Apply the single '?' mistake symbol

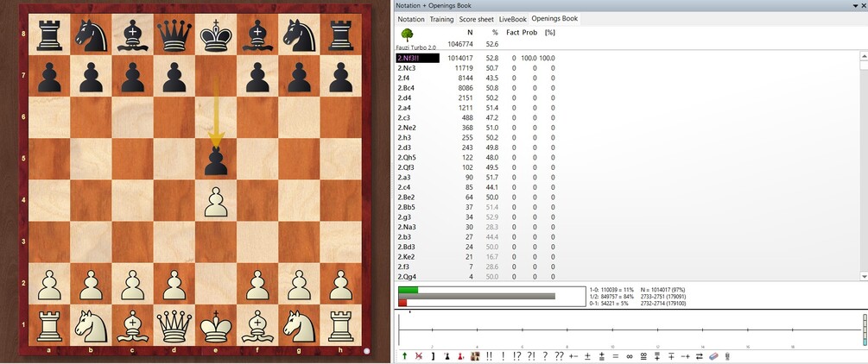click(545, 356)
